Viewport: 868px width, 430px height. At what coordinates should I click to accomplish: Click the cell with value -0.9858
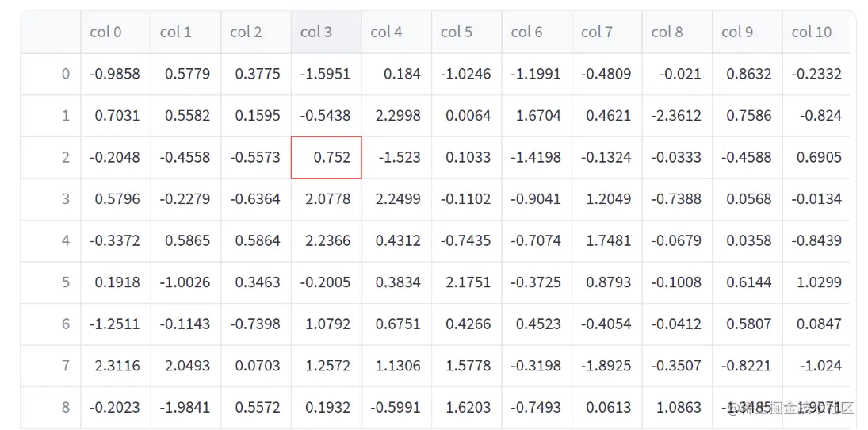coord(116,75)
